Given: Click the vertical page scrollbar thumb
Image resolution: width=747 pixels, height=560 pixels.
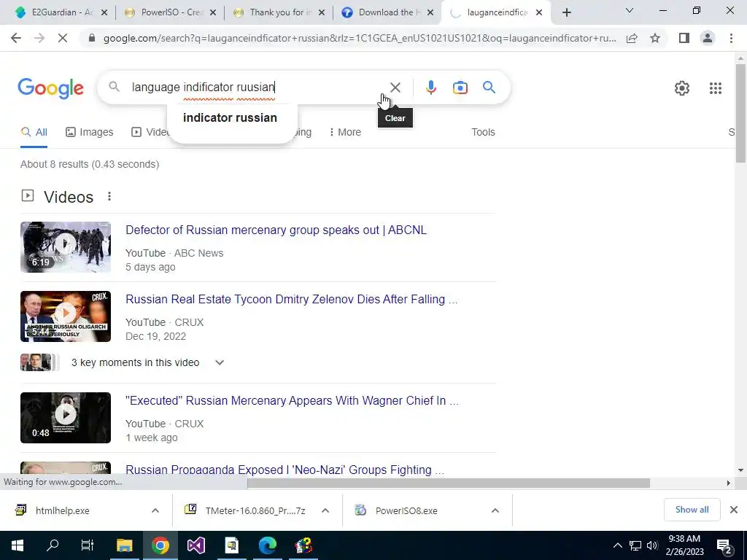Looking at the screenshot, I should point(740,113).
